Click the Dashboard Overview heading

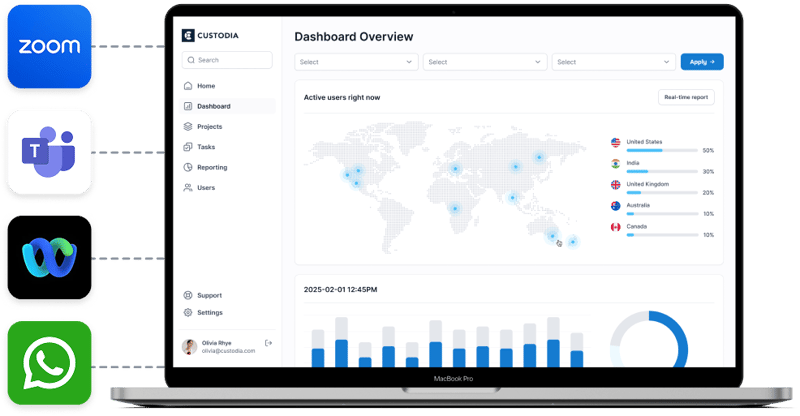coord(354,37)
